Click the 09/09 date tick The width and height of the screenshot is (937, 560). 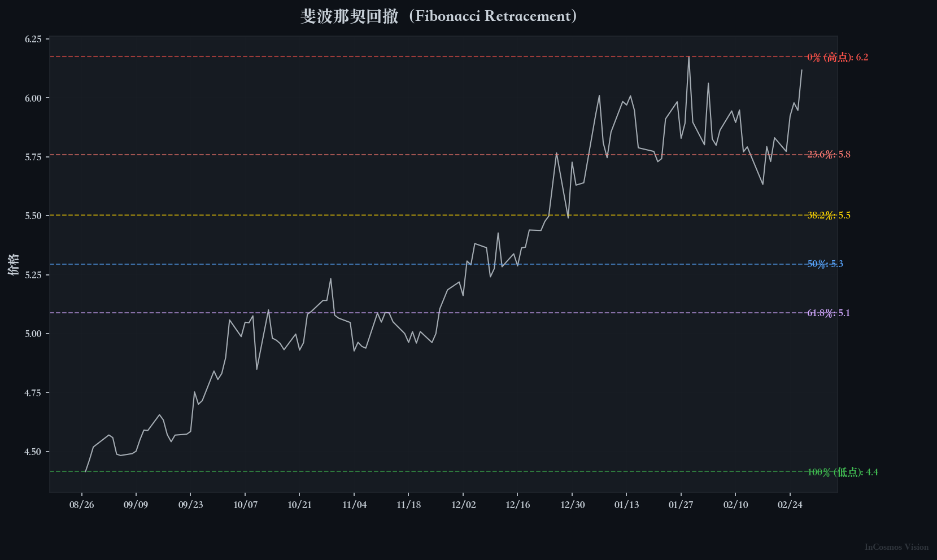click(136, 505)
